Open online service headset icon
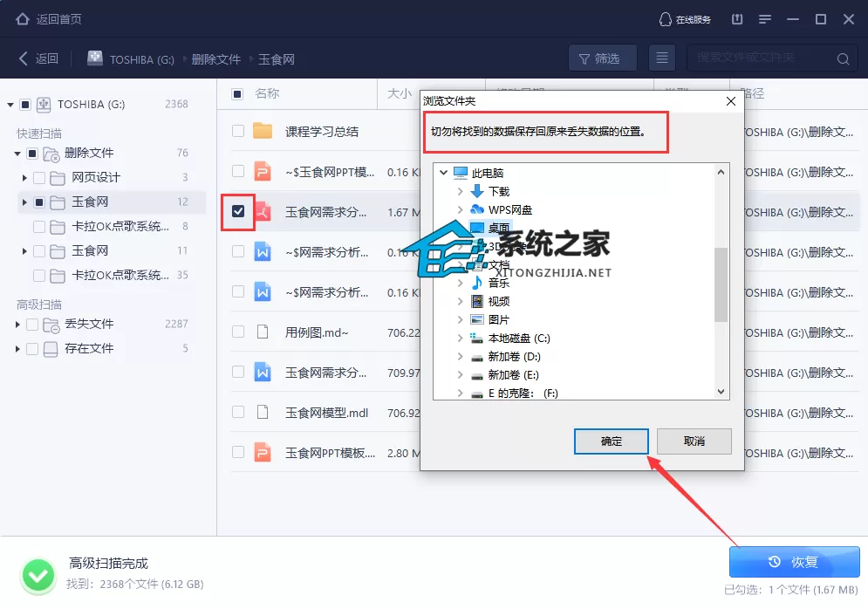 tap(664, 19)
